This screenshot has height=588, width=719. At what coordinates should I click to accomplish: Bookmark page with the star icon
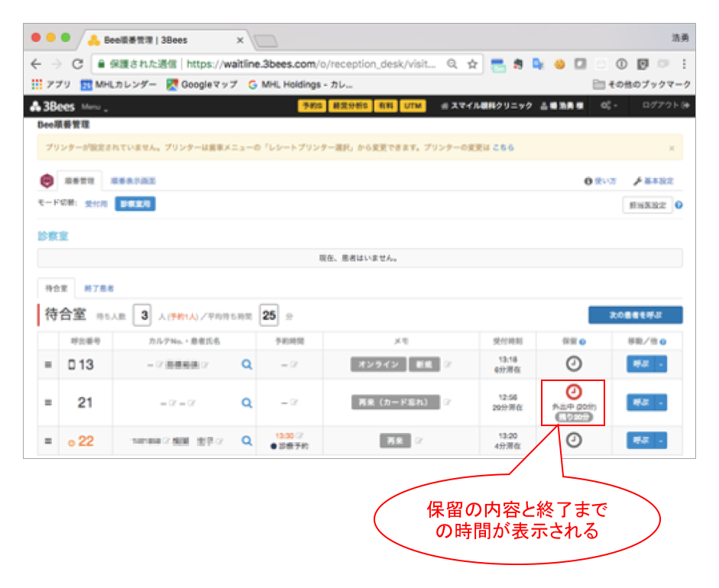472,64
